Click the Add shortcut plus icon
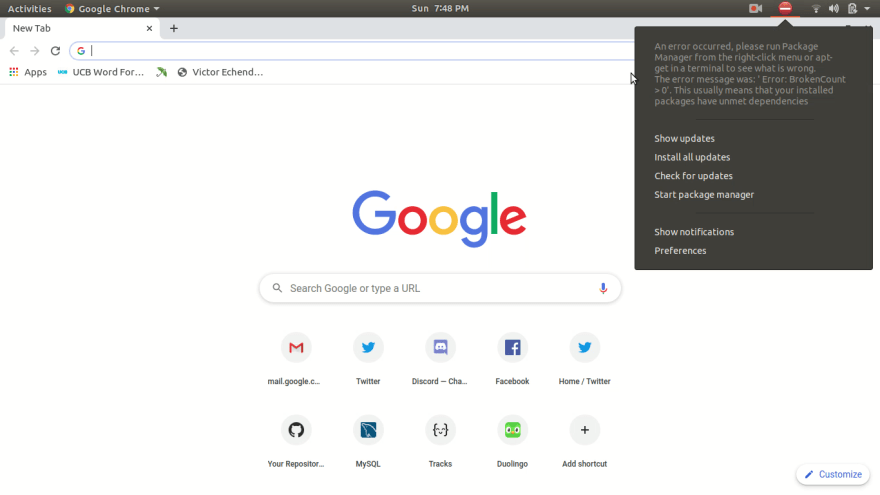The width and height of the screenshot is (880, 495). pos(584,430)
